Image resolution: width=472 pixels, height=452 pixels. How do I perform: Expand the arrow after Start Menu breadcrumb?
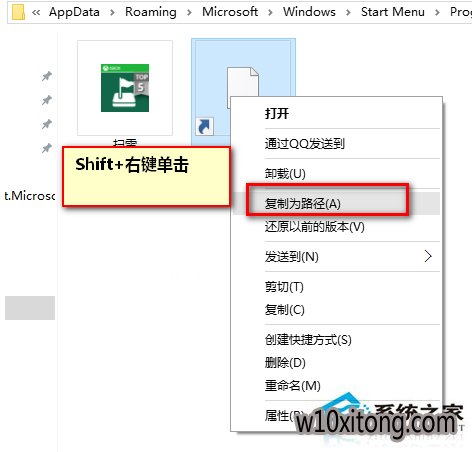tap(437, 13)
